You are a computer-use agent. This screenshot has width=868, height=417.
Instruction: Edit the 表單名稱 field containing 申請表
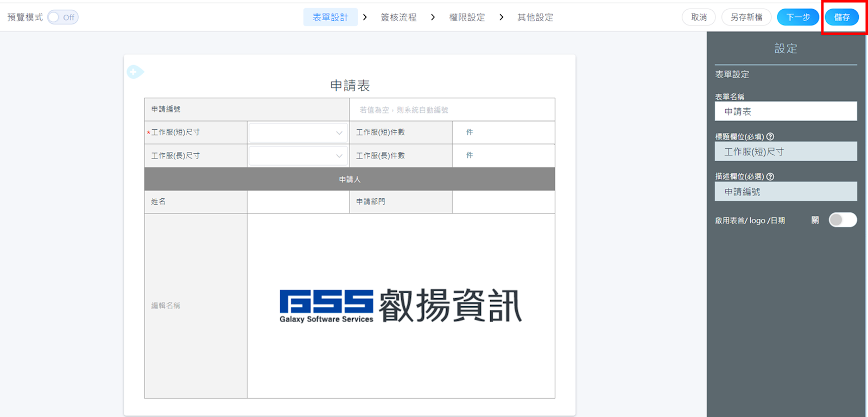point(785,111)
